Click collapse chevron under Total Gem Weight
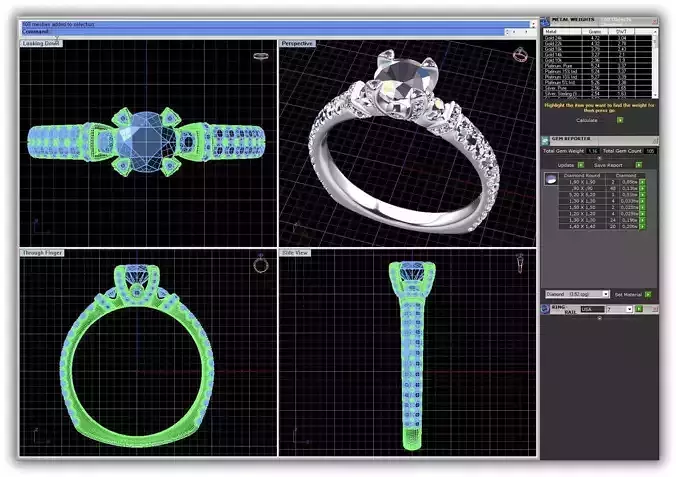The image size is (676, 477). (x=599, y=158)
